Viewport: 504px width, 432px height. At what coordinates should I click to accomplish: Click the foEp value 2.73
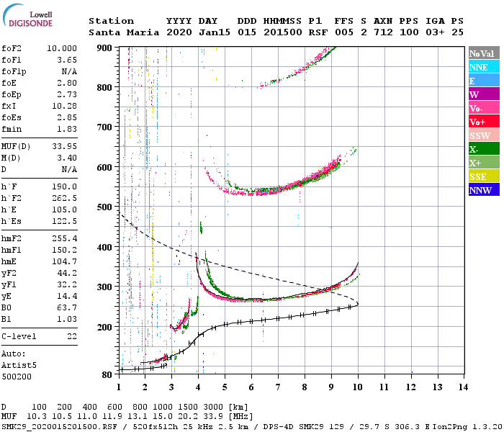click(x=67, y=94)
